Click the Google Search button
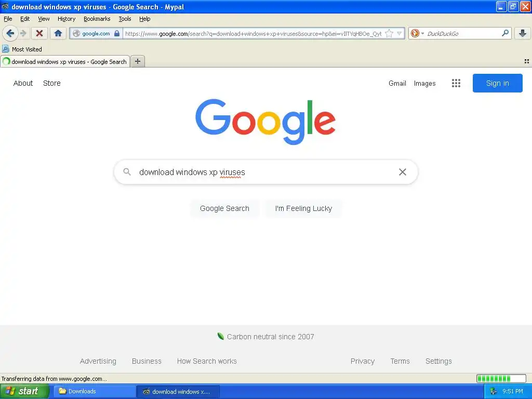The height and width of the screenshot is (399, 532). (x=224, y=208)
